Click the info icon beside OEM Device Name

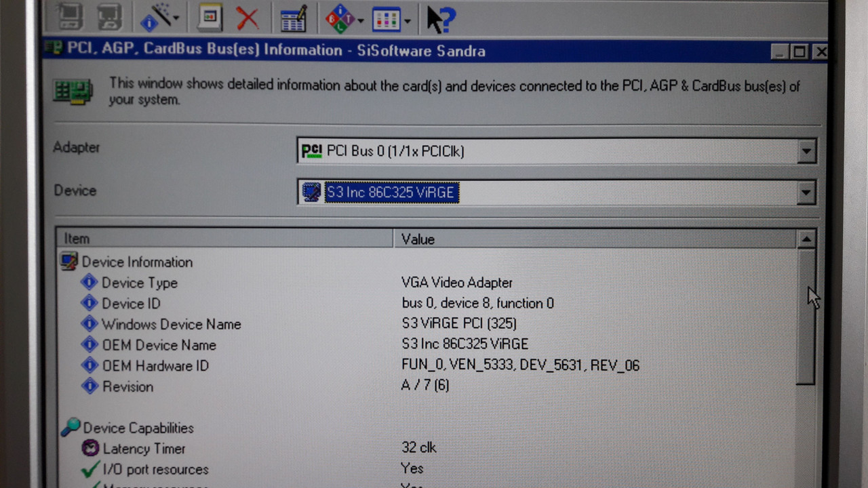tap(90, 344)
